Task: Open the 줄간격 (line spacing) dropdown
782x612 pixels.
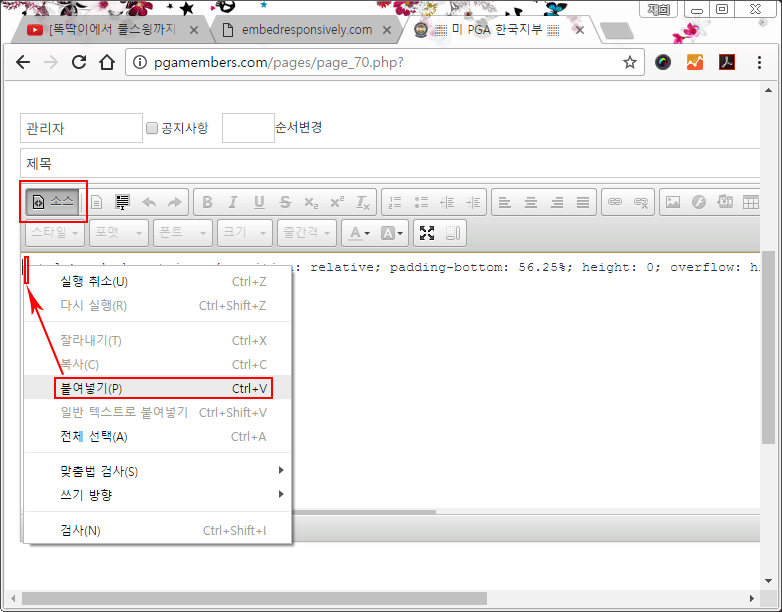Action: 307,233
